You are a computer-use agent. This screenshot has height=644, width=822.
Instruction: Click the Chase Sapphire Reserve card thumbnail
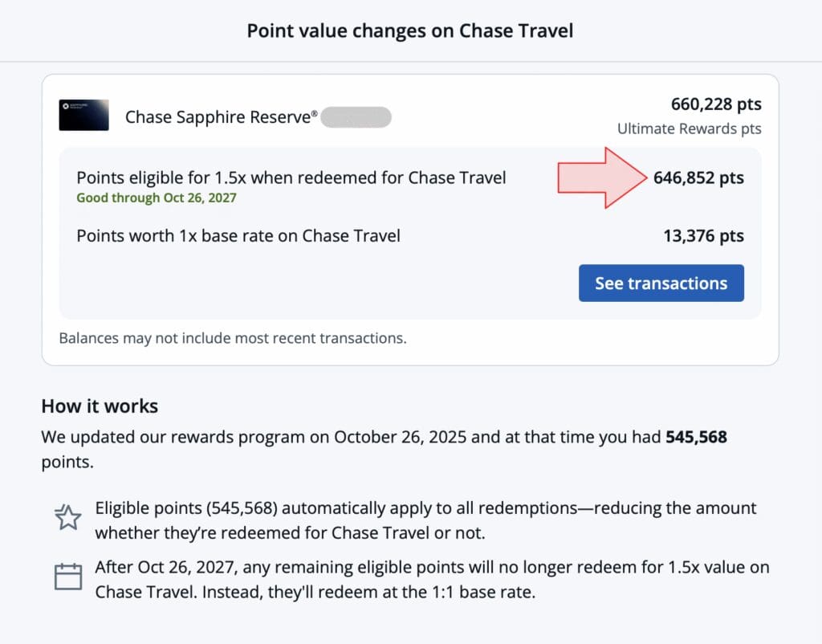click(83, 115)
